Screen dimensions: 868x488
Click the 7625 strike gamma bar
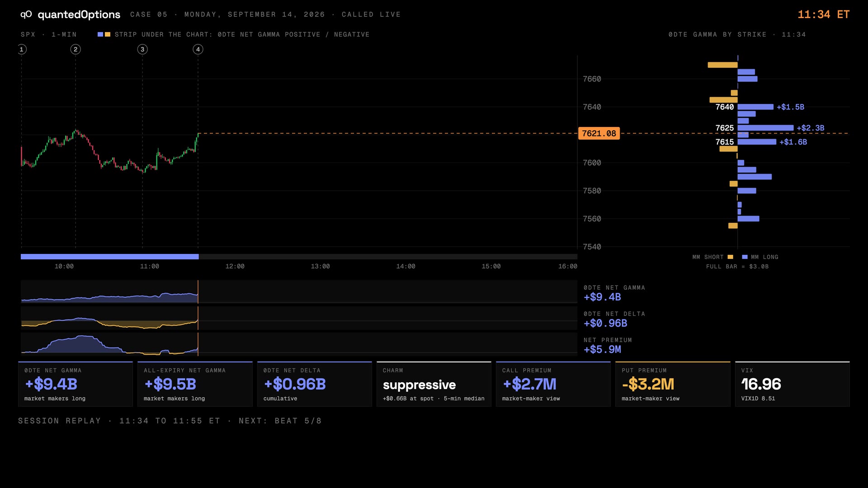click(x=765, y=128)
